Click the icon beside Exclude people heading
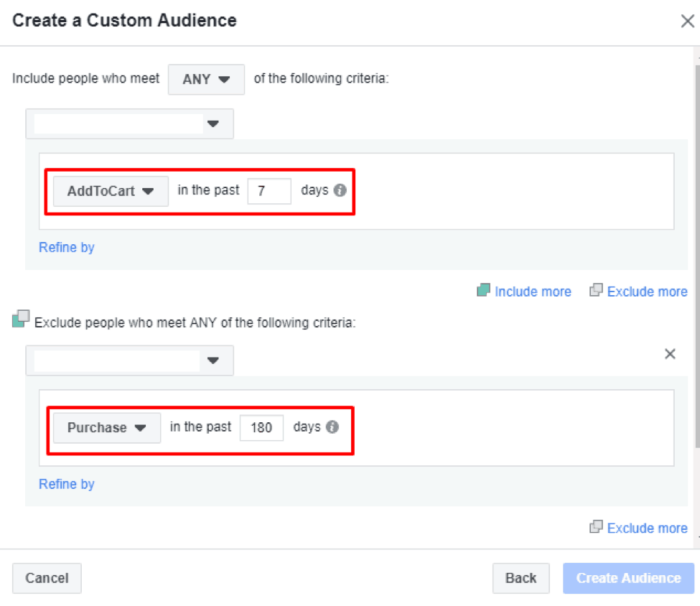Screen dimensions: 700x606 (x=21, y=320)
